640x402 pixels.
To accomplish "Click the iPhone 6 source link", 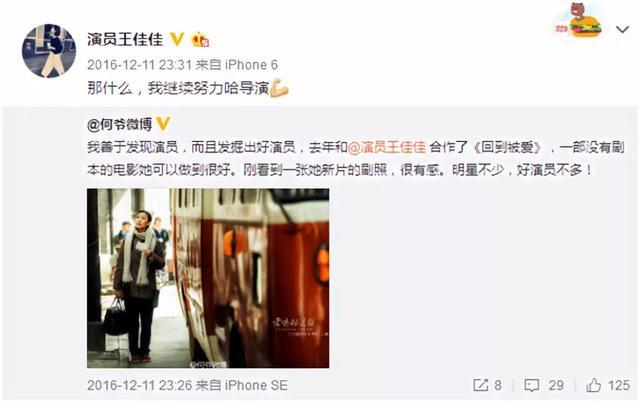I will pyautogui.click(x=251, y=64).
